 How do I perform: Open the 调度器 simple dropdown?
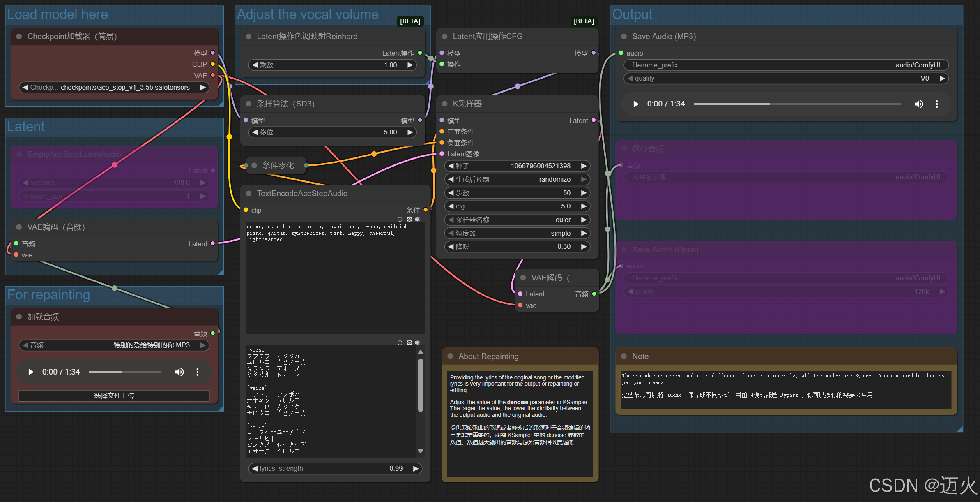pos(518,233)
